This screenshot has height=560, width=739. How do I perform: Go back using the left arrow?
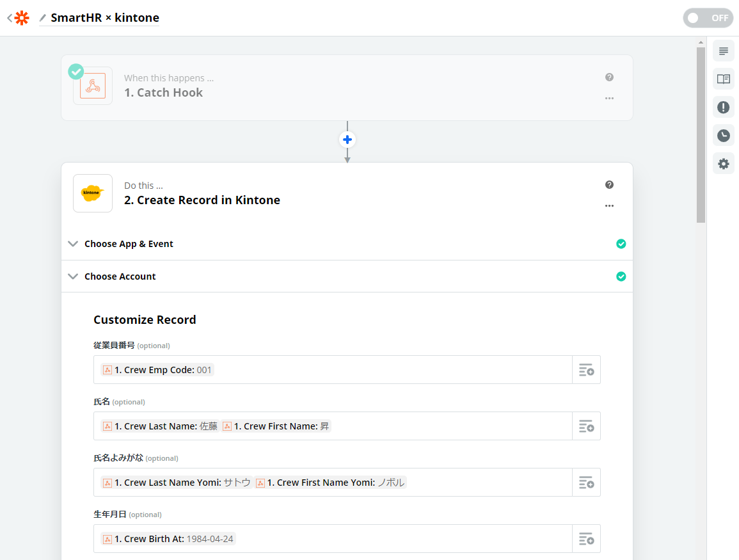click(x=10, y=18)
